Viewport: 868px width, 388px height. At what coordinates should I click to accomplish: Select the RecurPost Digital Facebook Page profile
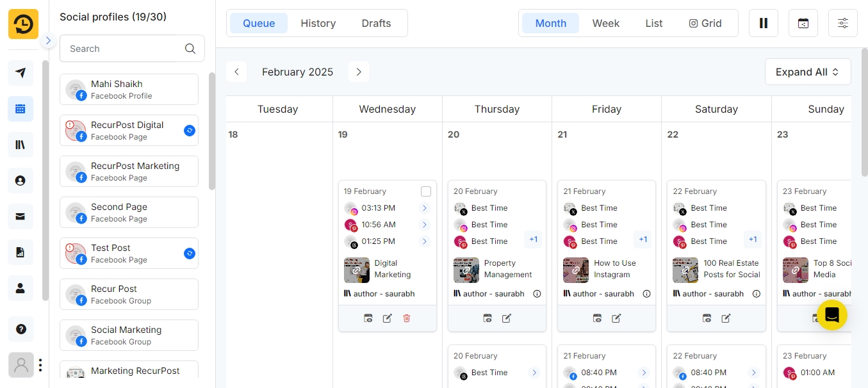pyautogui.click(x=129, y=130)
